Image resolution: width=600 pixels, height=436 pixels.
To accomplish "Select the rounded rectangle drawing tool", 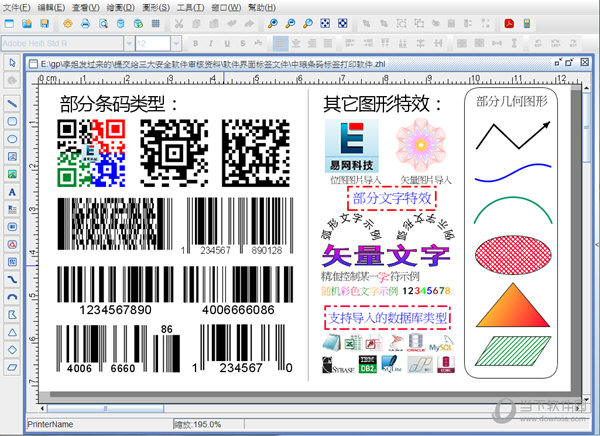I will coord(12,121).
